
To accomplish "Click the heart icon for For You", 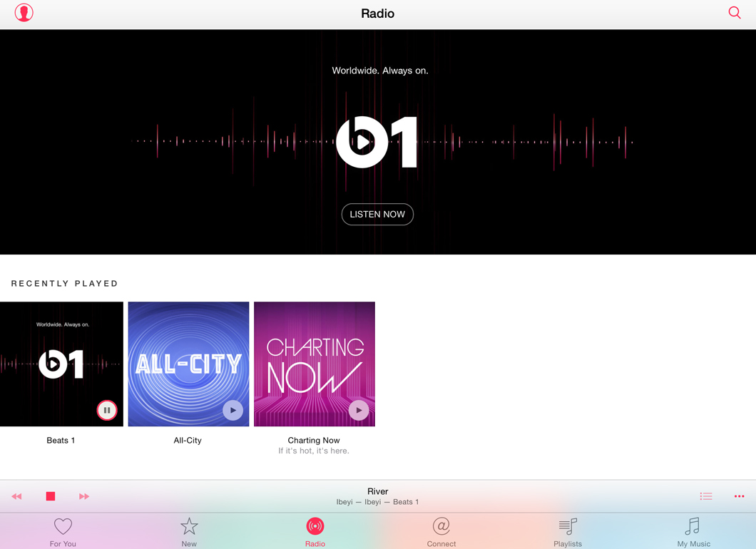I will [63, 526].
